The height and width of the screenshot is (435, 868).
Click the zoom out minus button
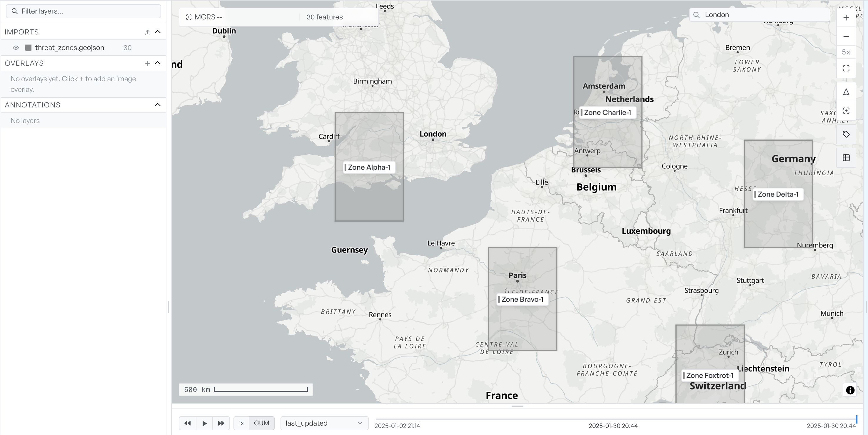[x=846, y=36]
